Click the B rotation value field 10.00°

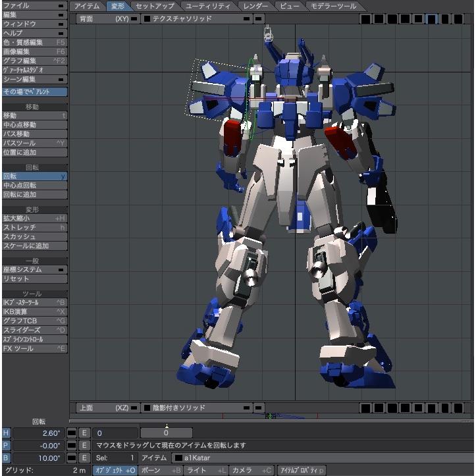(38, 458)
